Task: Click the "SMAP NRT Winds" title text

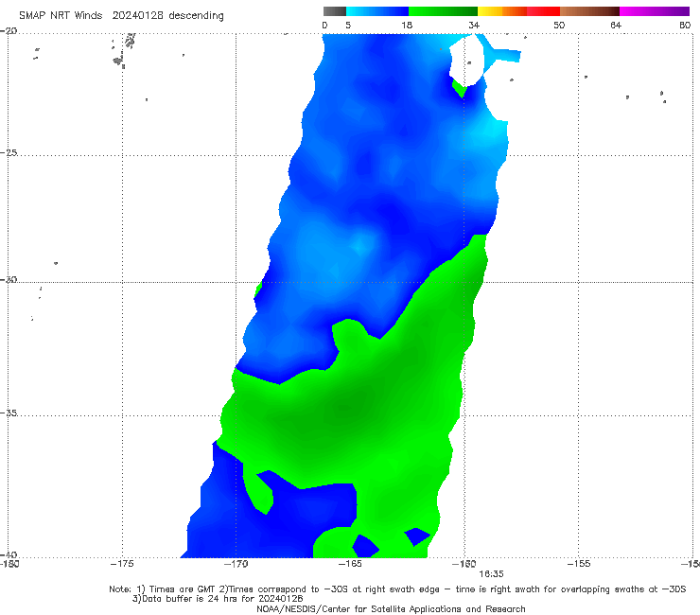Action: 61,16
